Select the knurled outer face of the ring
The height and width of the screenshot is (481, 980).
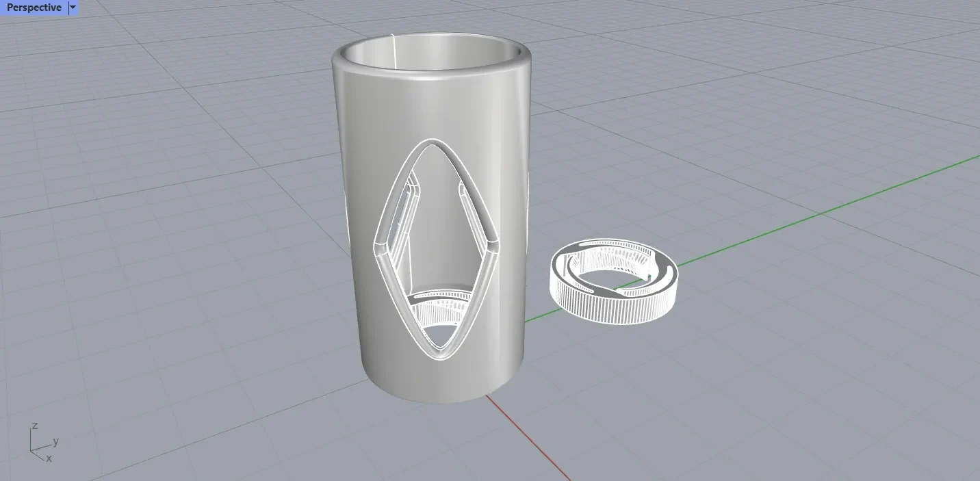point(602,303)
